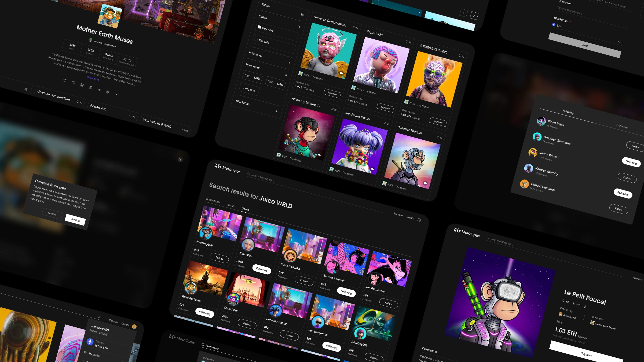Image resolution: width=644 pixels, height=362 pixels.
Task: Click the MetaOpus logo on the search results page
Action: pyautogui.click(x=227, y=168)
